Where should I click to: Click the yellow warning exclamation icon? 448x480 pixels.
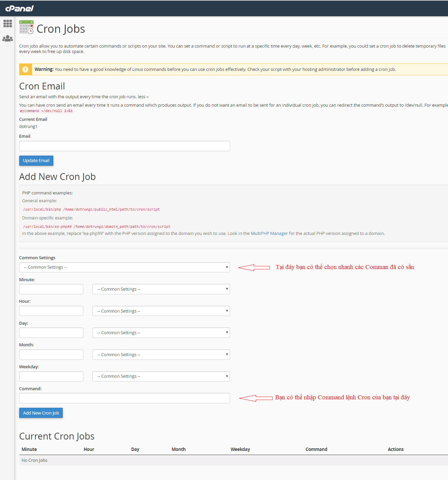[25, 70]
